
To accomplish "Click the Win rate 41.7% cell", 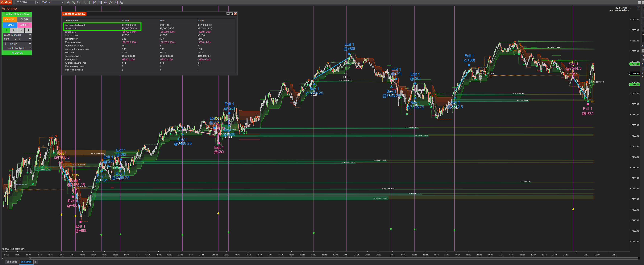I will click(x=124, y=53).
